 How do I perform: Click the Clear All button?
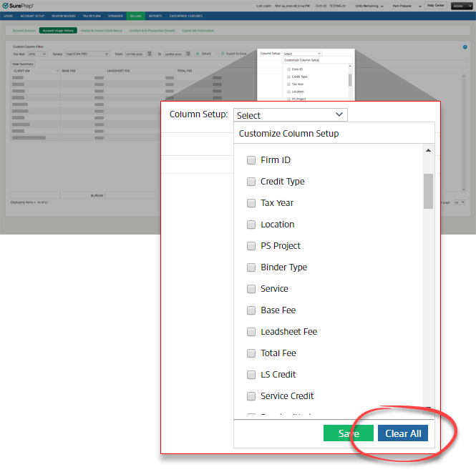pos(402,433)
